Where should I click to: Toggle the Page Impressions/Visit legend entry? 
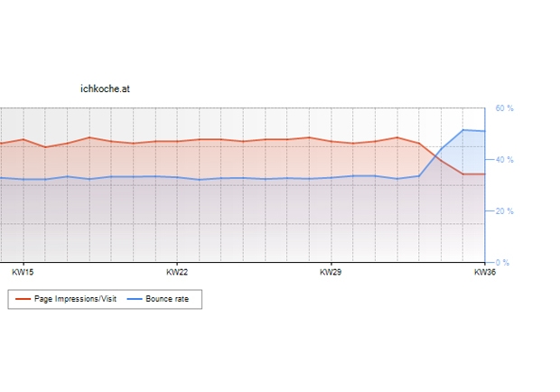point(75,299)
